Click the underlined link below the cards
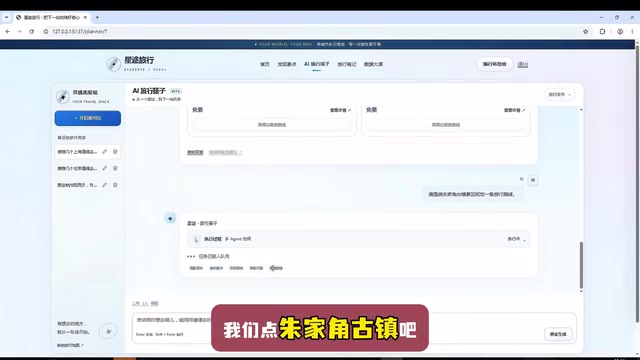 (195, 153)
